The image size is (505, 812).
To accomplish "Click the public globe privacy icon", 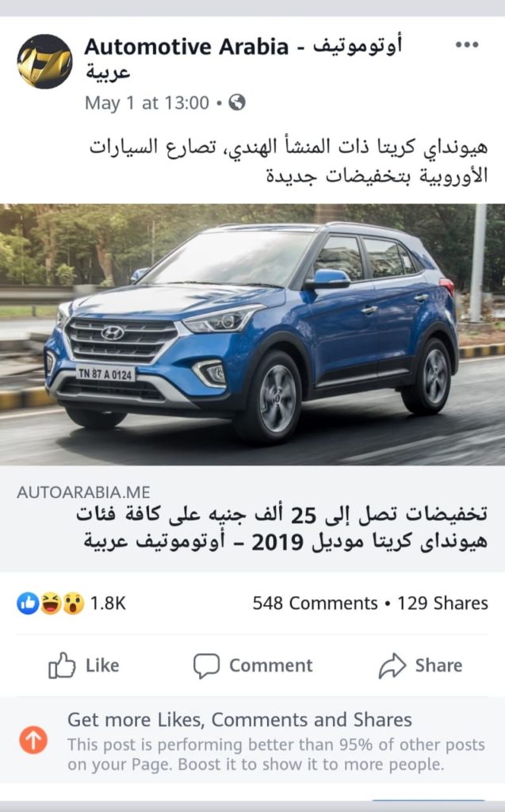I will 237,102.
